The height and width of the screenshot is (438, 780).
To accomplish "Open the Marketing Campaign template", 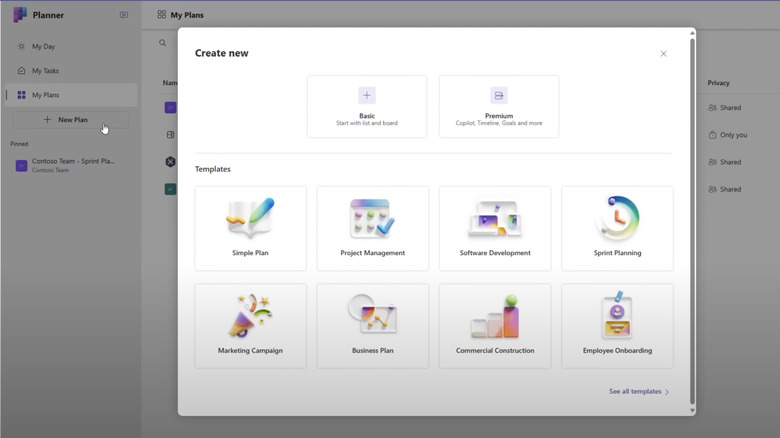I will tap(250, 326).
